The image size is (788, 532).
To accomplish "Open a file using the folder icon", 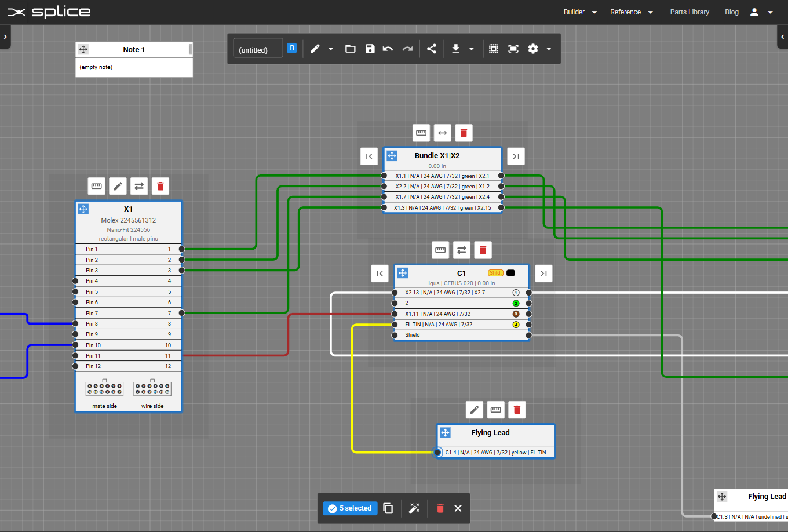I will point(350,49).
